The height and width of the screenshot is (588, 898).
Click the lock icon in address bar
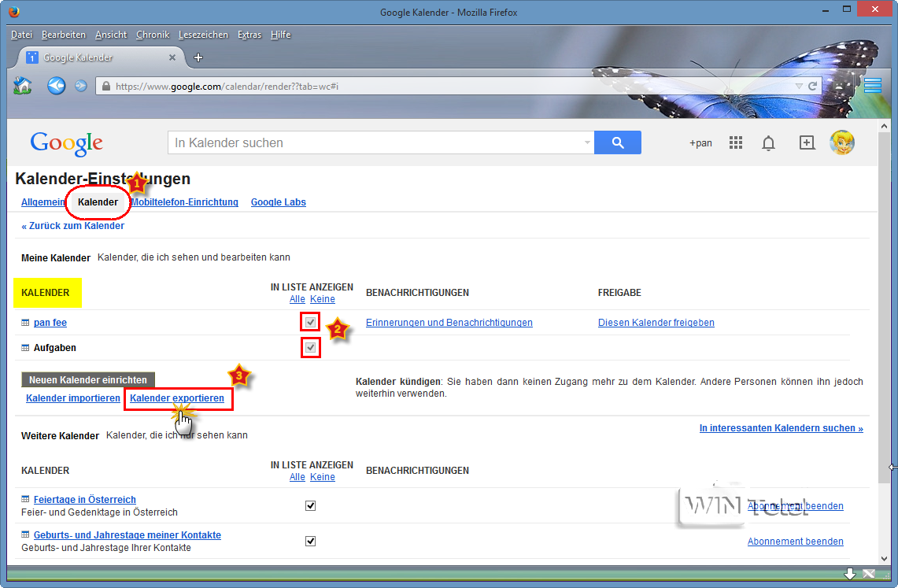pos(105,87)
